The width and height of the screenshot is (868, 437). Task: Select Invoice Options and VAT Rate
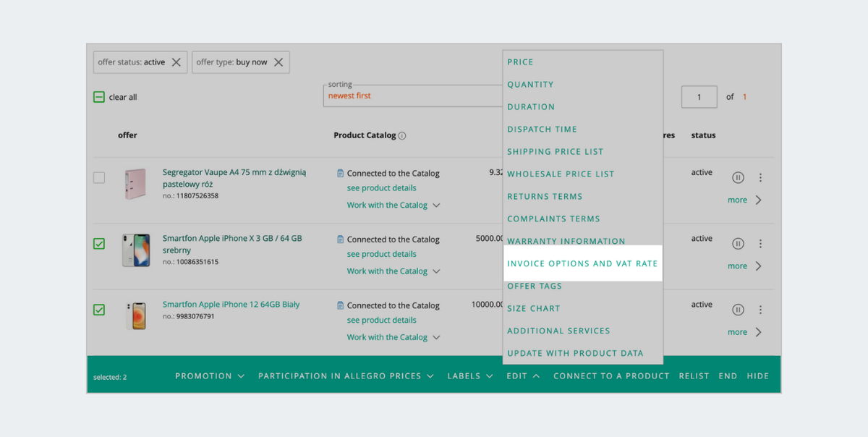583,264
